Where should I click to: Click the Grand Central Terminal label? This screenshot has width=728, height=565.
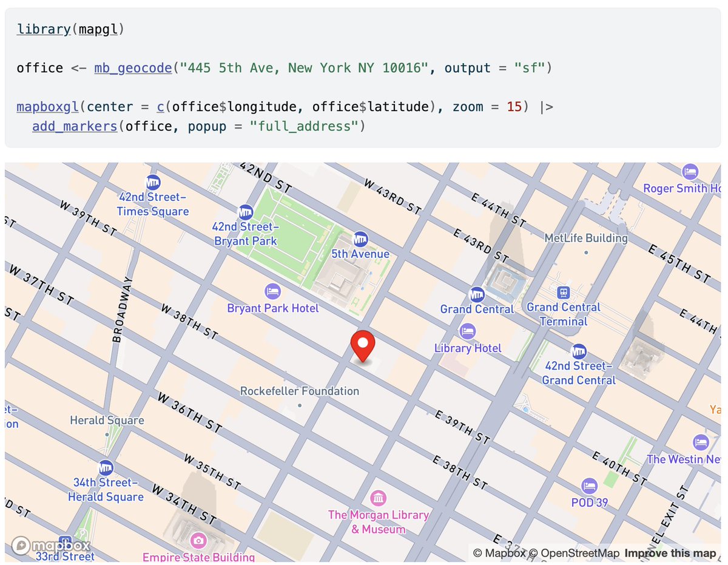pos(564,314)
